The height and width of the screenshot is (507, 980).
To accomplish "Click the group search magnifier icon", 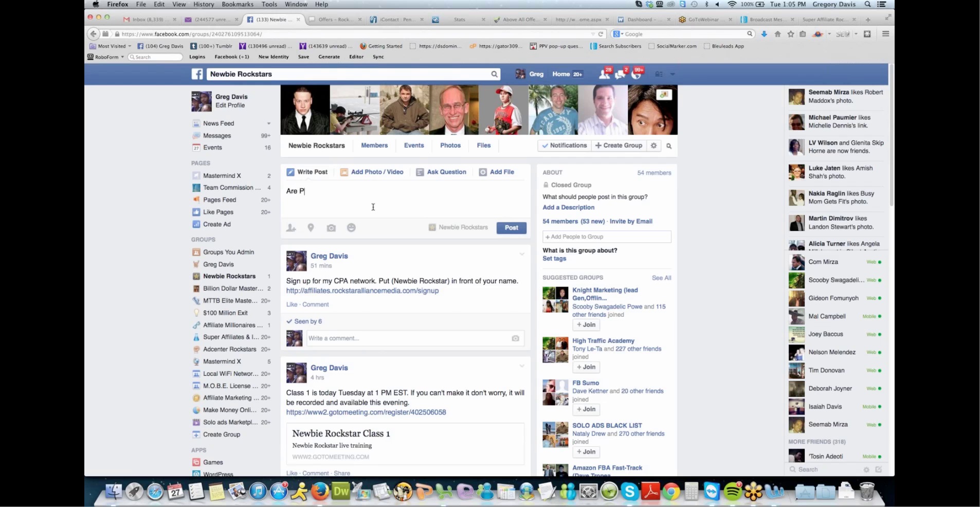I will tap(669, 146).
